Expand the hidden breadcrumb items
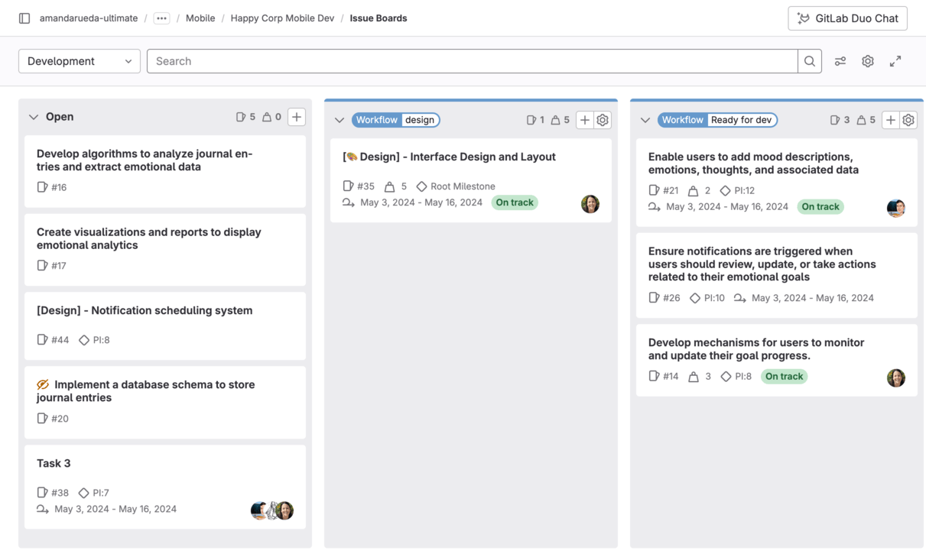This screenshot has height=560, width=926. [x=161, y=18]
